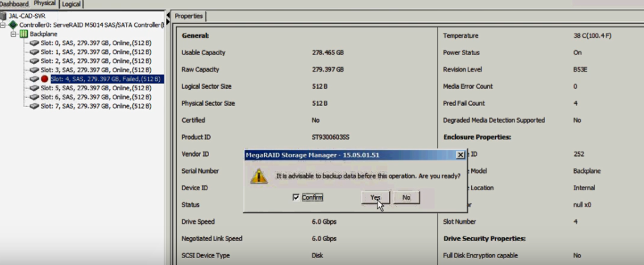The height and width of the screenshot is (265, 644).
Task: Click the drive icon for Slot 1
Action: pyautogui.click(x=35, y=52)
